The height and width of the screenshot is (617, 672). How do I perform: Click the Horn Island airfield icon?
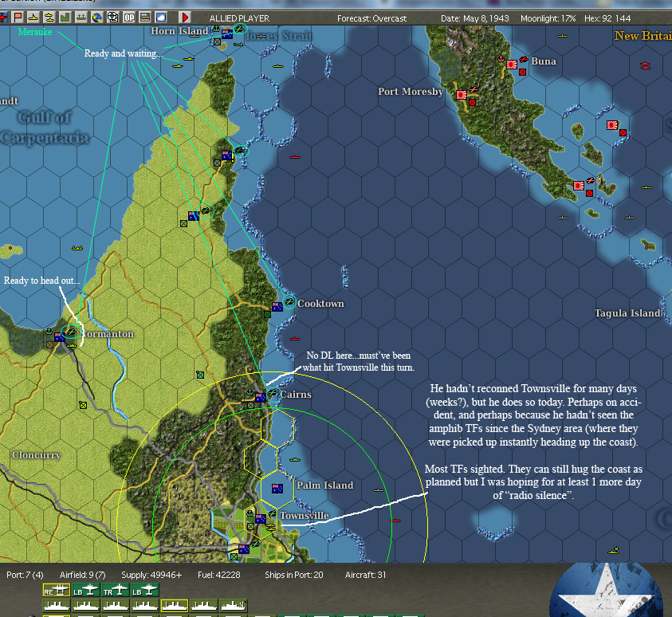(238, 29)
